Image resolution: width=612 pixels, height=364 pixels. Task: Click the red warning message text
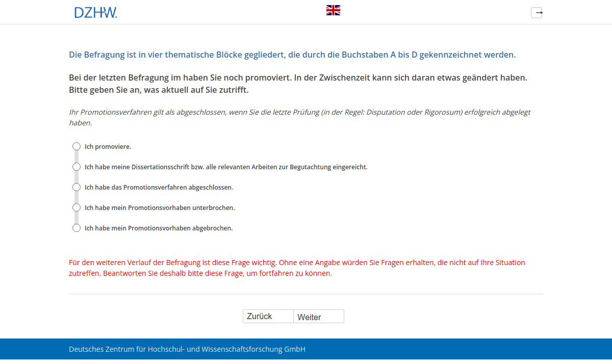pos(297,267)
